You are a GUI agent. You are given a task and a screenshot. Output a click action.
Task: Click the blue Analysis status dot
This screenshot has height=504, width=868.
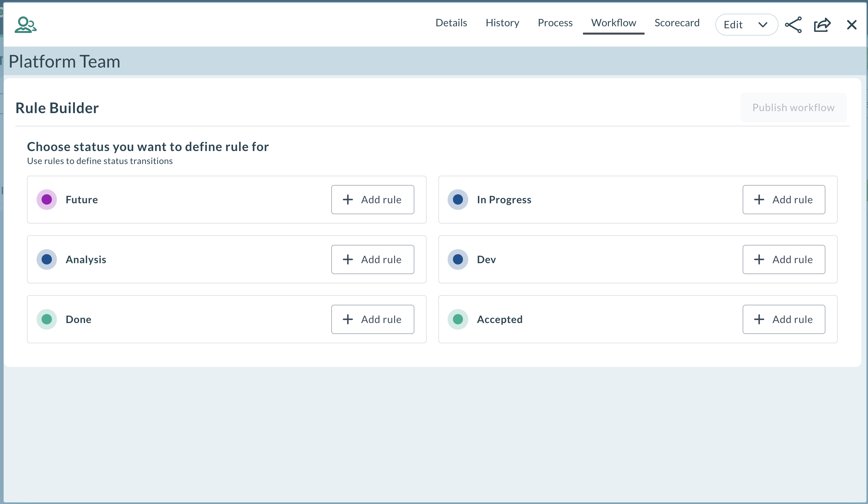click(x=47, y=260)
